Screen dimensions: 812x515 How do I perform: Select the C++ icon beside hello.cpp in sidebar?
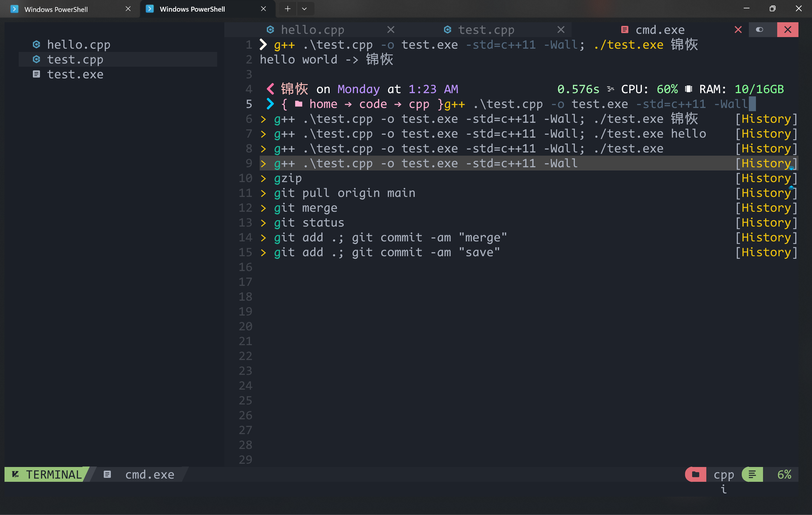click(x=36, y=44)
